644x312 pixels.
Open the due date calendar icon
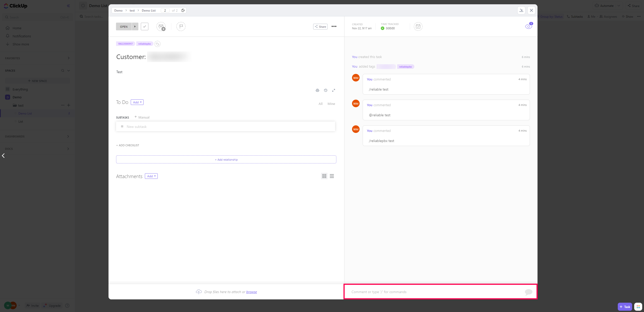point(418,26)
